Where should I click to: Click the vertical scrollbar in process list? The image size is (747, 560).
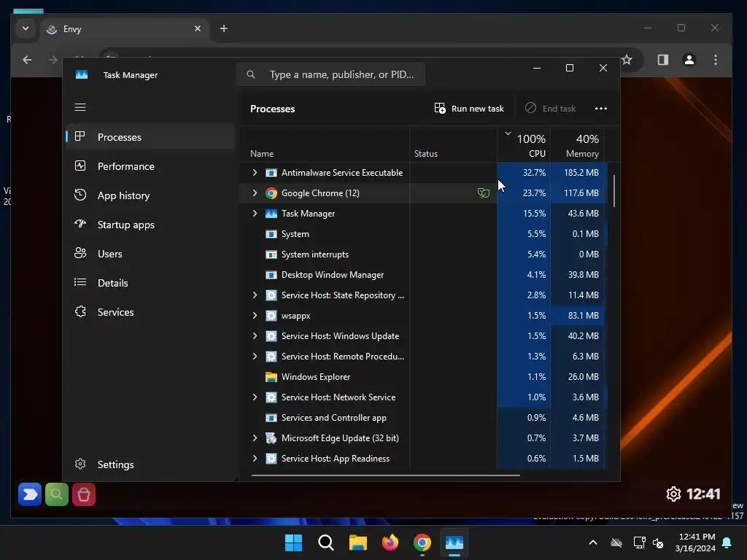(614, 191)
